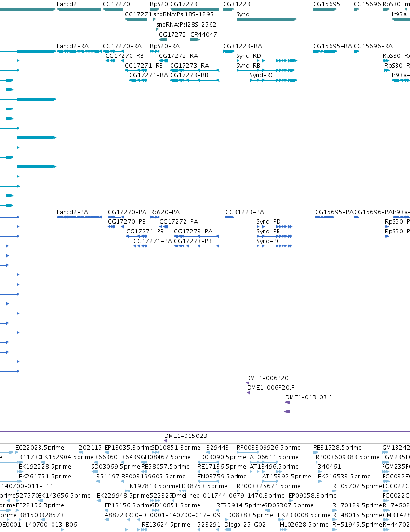Click the EP09058.3prime EST label

pyautogui.click(x=312, y=496)
